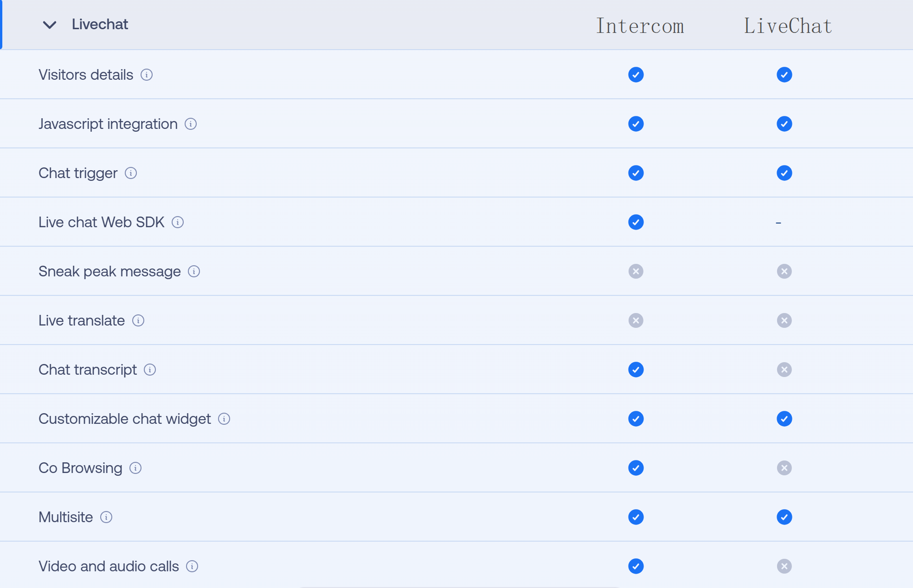Open info icon next to Customizable chat widget
Screen dimensions: 913x588
tap(224, 419)
